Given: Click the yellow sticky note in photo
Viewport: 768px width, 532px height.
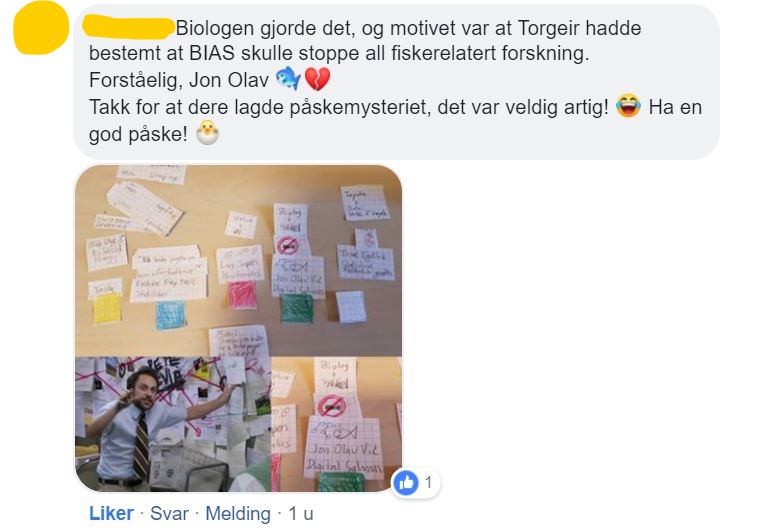Looking at the screenshot, I should [107, 309].
